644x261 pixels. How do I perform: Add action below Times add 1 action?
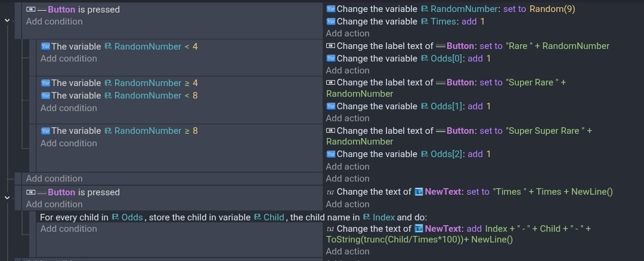coord(348,33)
